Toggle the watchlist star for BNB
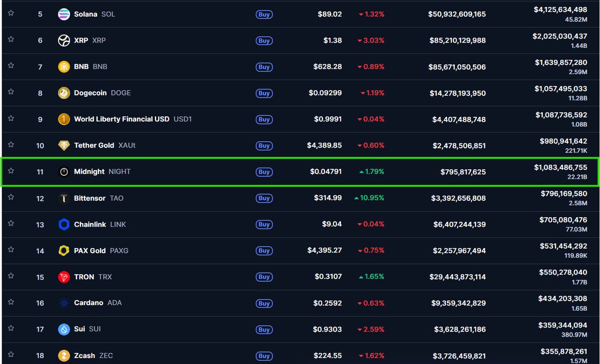Image resolution: width=600 pixels, height=364 pixels. [11, 65]
